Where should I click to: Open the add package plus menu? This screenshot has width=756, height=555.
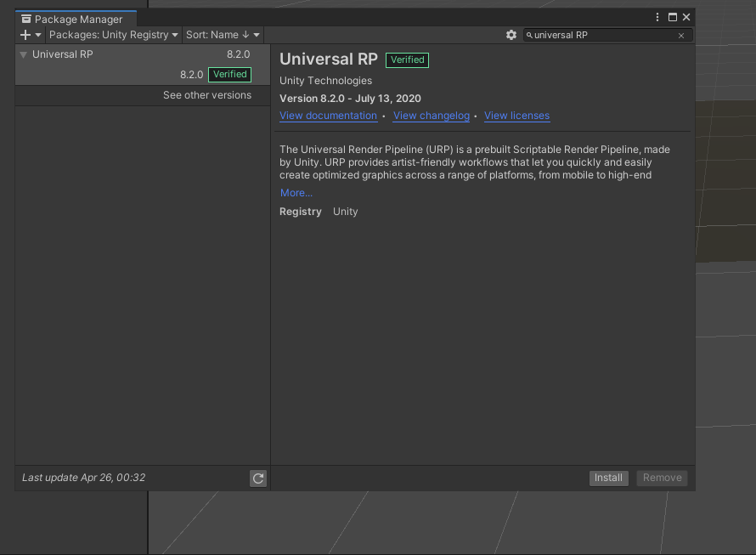click(31, 35)
